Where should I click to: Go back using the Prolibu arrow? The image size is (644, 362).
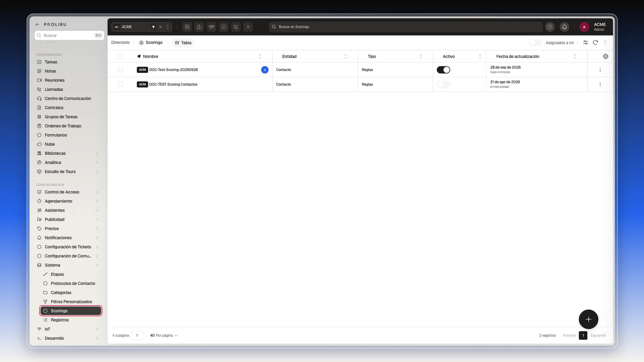point(37,24)
